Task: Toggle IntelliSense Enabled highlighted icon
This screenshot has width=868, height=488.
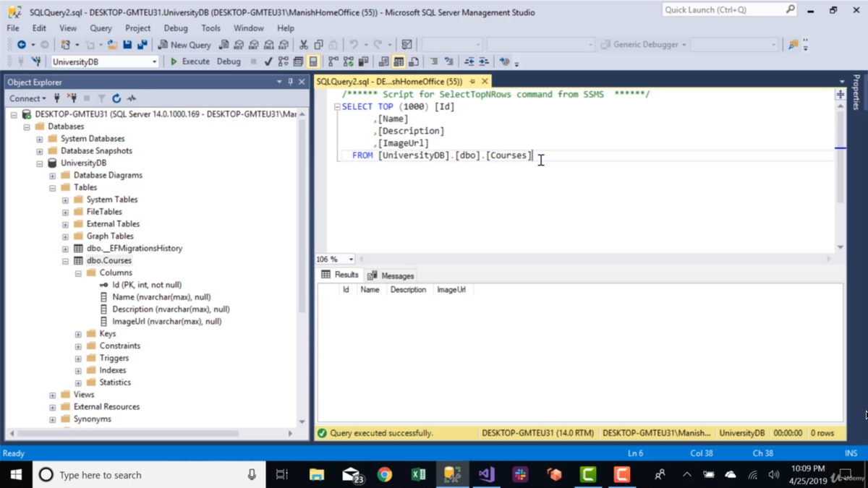Action: 313,62
